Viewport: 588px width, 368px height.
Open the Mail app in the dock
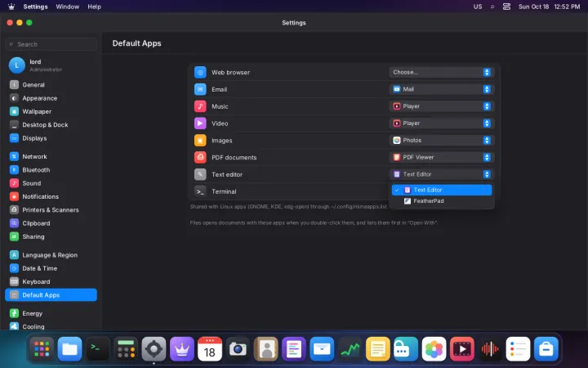(x=322, y=349)
